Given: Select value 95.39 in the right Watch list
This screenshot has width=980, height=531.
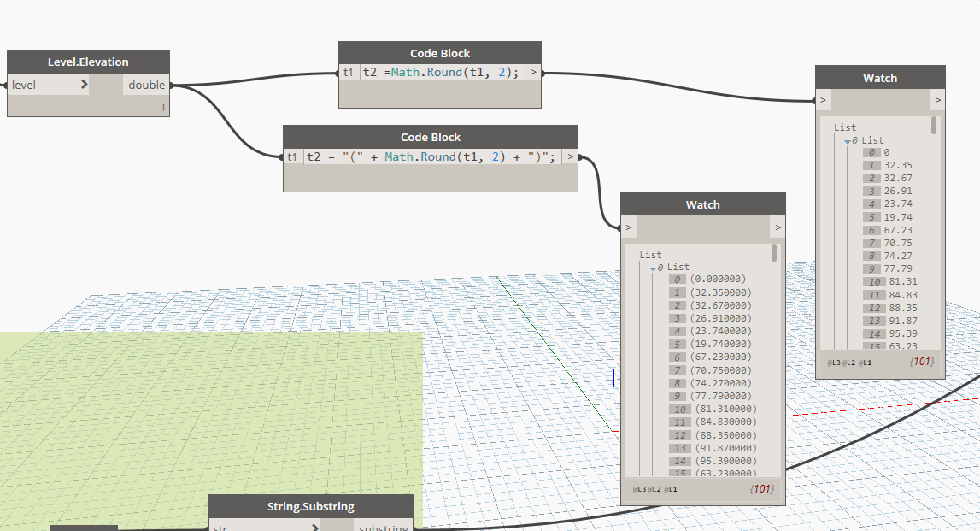Looking at the screenshot, I should (903, 333).
